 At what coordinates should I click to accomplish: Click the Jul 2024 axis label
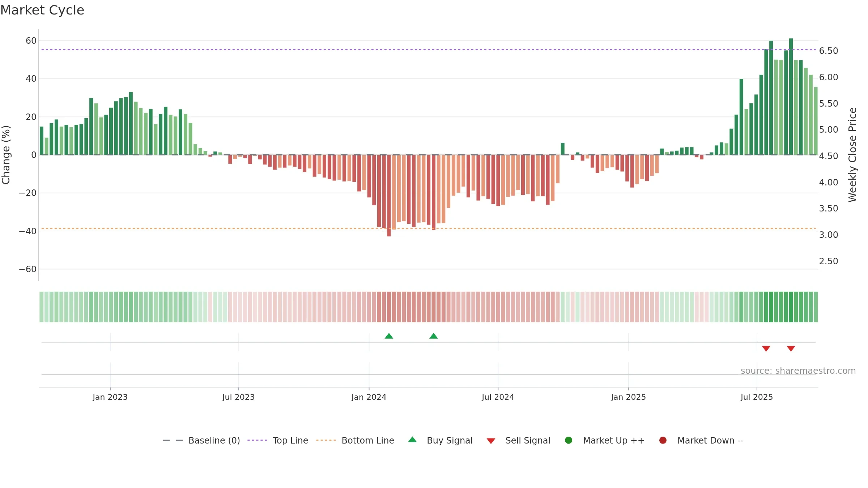click(x=498, y=397)
